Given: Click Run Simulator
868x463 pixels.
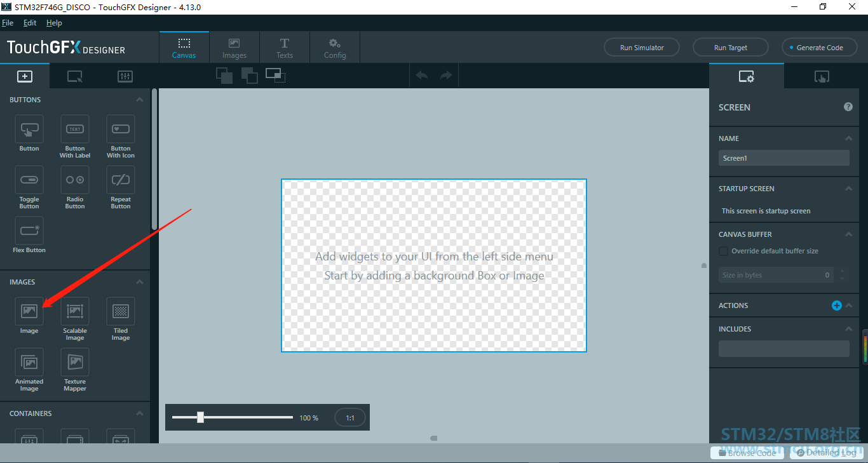Looking at the screenshot, I should (642, 48).
